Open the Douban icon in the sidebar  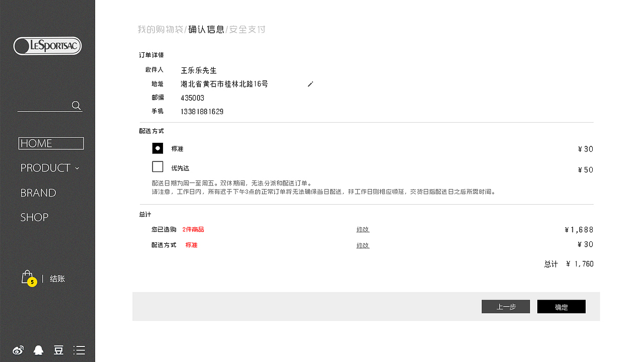(58, 350)
